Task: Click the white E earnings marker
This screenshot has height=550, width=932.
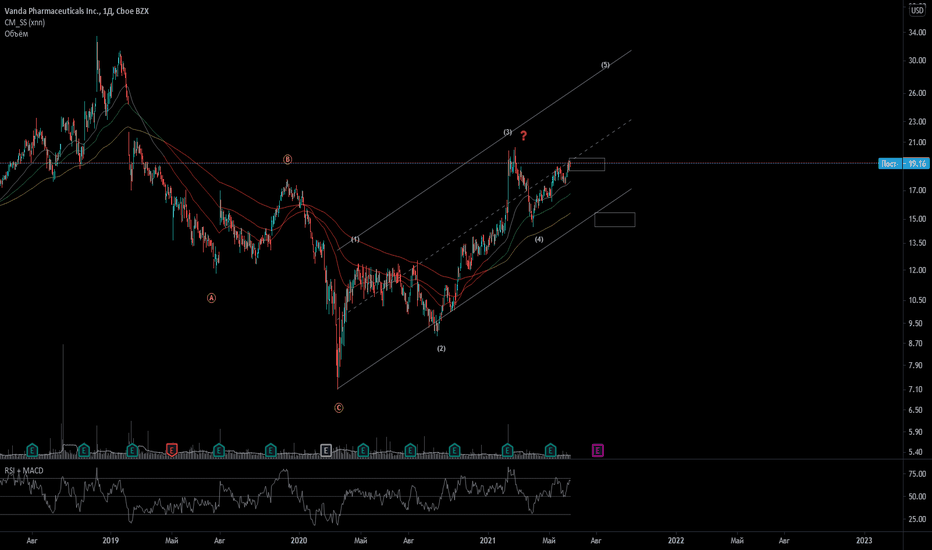Action: pos(326,450)
